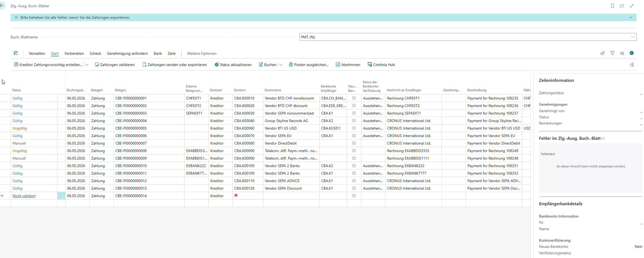Toggle checkbox in CBE-PJ0000000014 row
The height and width of the screenshot is (258, 644).
(354, 196)
